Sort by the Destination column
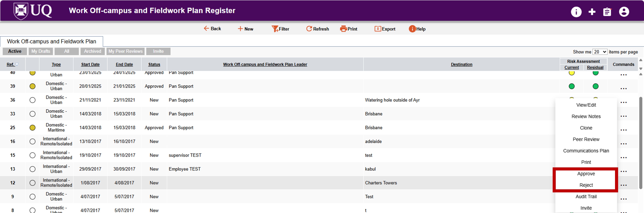Viewport: 644px width, 213px height. click(x=461, y=64)
